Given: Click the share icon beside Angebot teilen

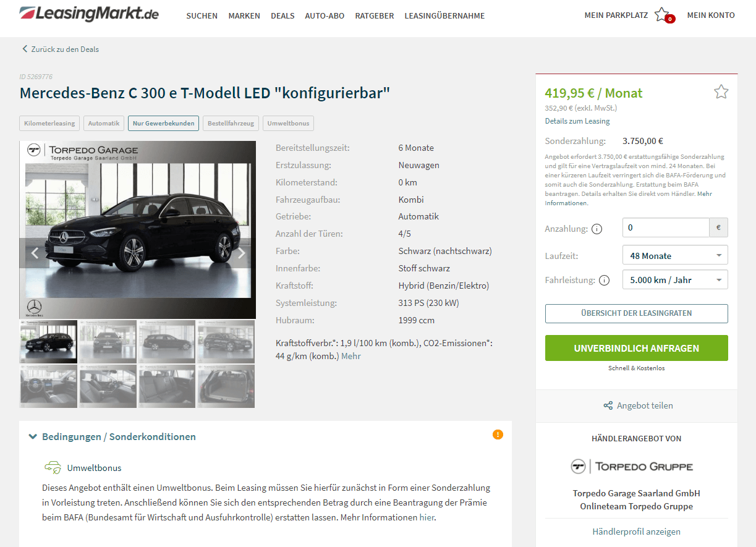Looking at the screenshot, I should click(608, 405).
